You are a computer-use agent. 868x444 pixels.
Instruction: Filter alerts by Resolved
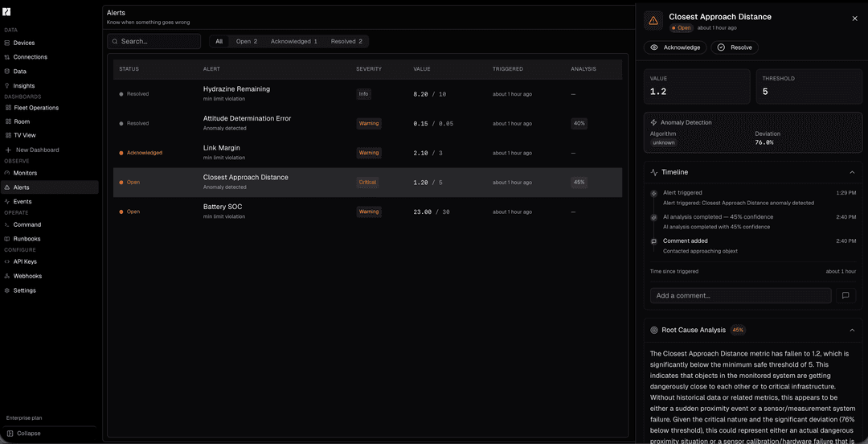pos(346,42)
